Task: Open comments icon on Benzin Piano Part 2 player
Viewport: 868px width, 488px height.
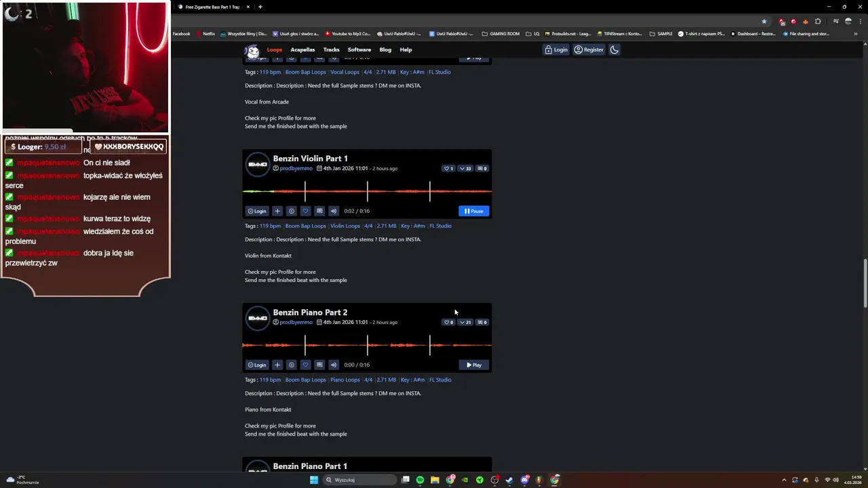Action: [319, 365]
